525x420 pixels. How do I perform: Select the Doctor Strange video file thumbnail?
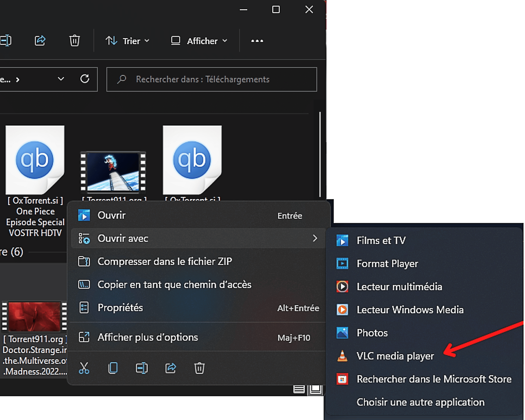coord(34,316)
